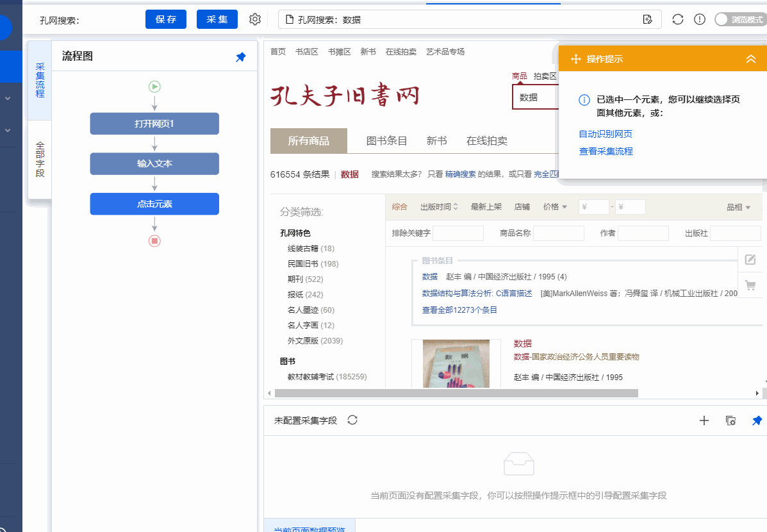Viewport: 767px width, 532px height.
Task: Filter by 线装古籍 (18)
Action: point(311,249)
